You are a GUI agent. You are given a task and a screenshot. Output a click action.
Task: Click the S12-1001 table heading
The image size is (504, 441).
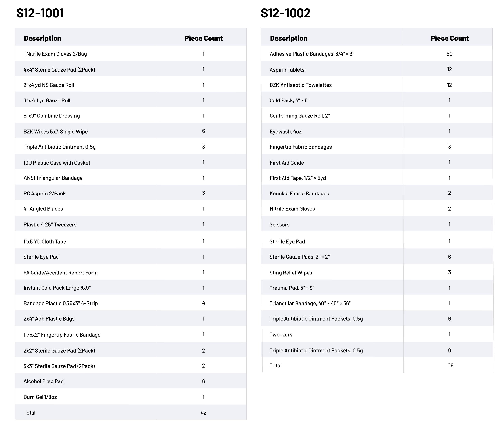(x=40, y=13)
